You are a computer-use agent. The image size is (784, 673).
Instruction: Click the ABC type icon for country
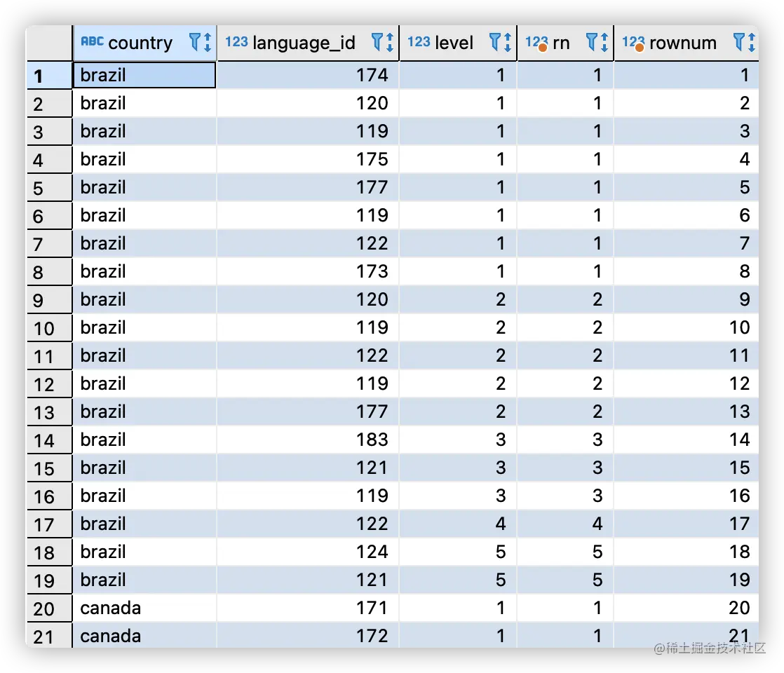click(93, 41)
